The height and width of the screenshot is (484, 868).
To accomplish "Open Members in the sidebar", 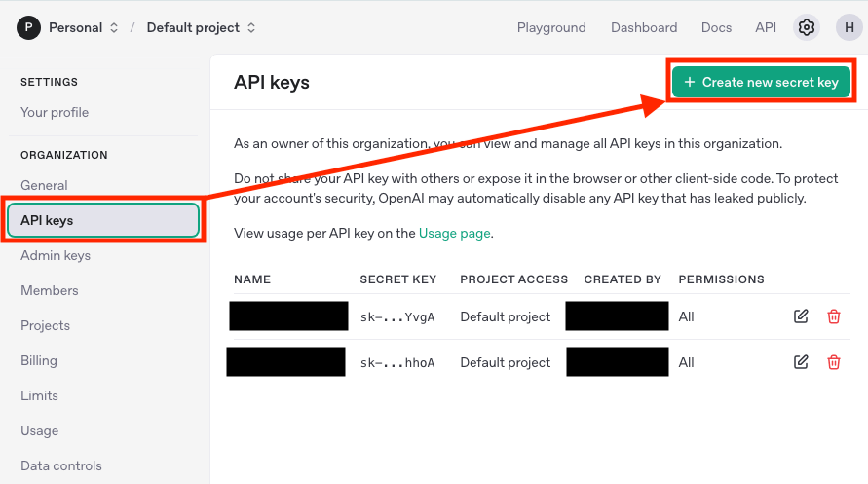I will pyautogui.click(x=50, y=290).
